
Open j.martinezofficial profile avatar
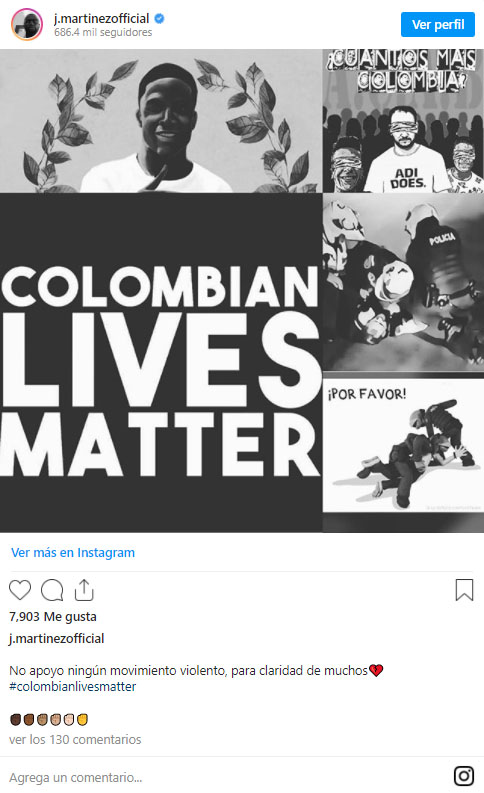[x=27, y=24]
